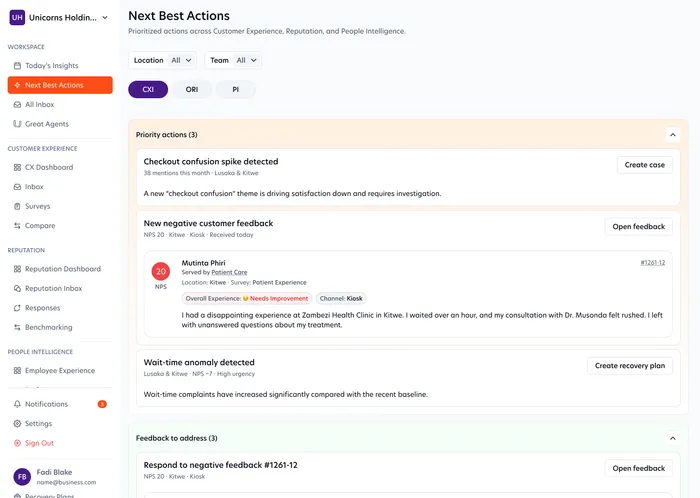The height and width of the screenshot is (498, 700).
Task: Open the Patient Care link
Action: (x=229, y=272)
